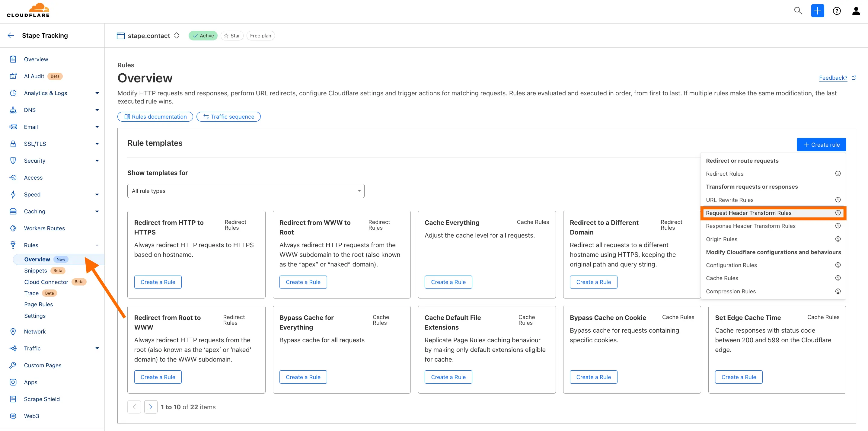Click the blue plus add button in header
This screenshot has height=431, width=868.
coord(818,11)
